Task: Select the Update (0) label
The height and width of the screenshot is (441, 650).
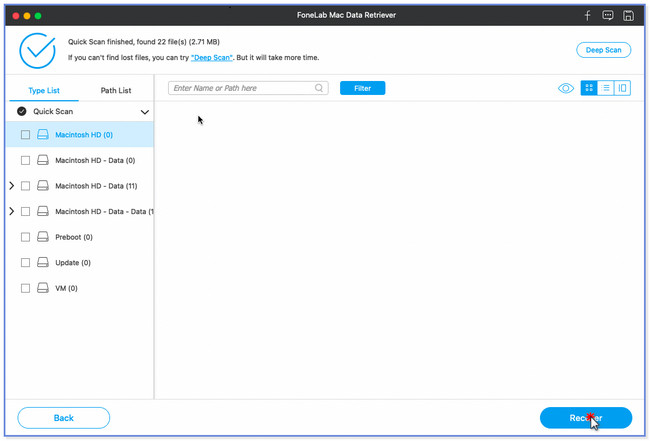Action: pyautogui.click(x=73, y=262)
